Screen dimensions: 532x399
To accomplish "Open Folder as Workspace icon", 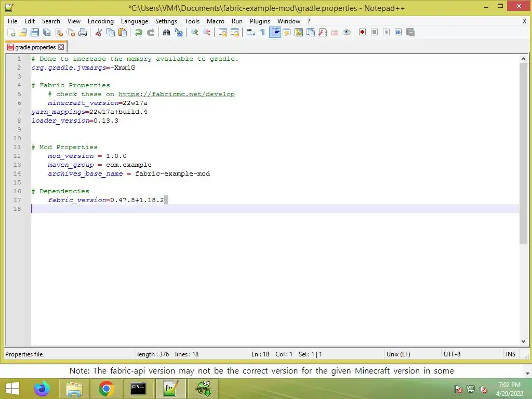I will pos(335,32).
